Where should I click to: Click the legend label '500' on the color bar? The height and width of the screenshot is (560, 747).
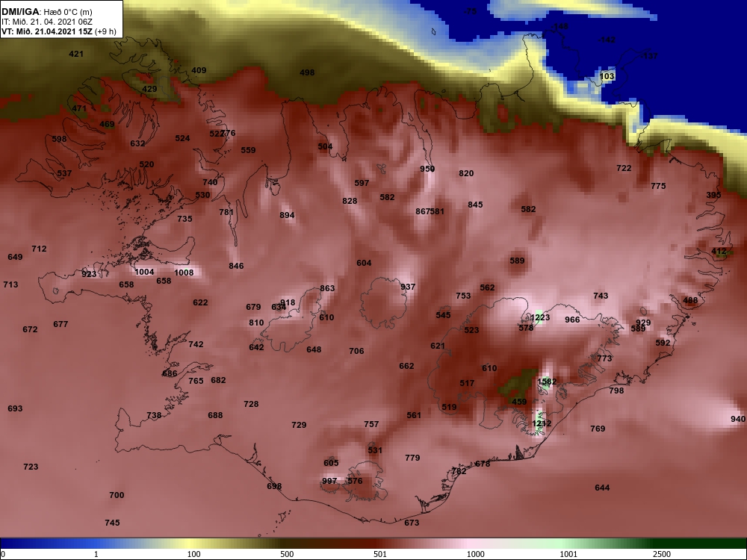tap(287, 554)
